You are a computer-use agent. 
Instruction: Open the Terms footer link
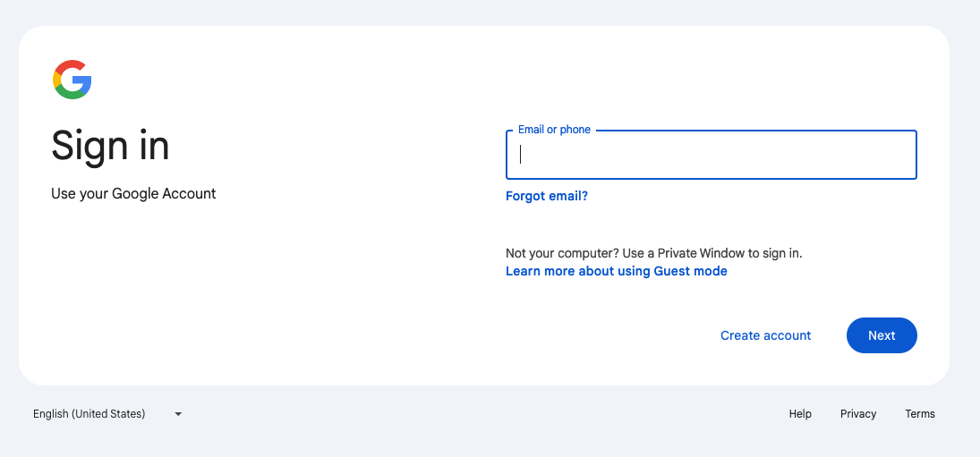click(920, 414)
